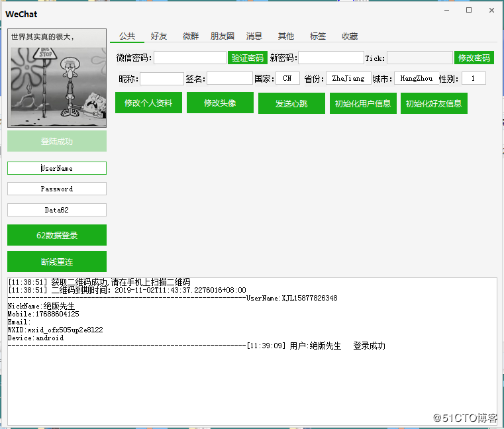Click 初始化好友信息 button
The width and height of the screenshot is (504, 429).
click(x=434, y=103)
